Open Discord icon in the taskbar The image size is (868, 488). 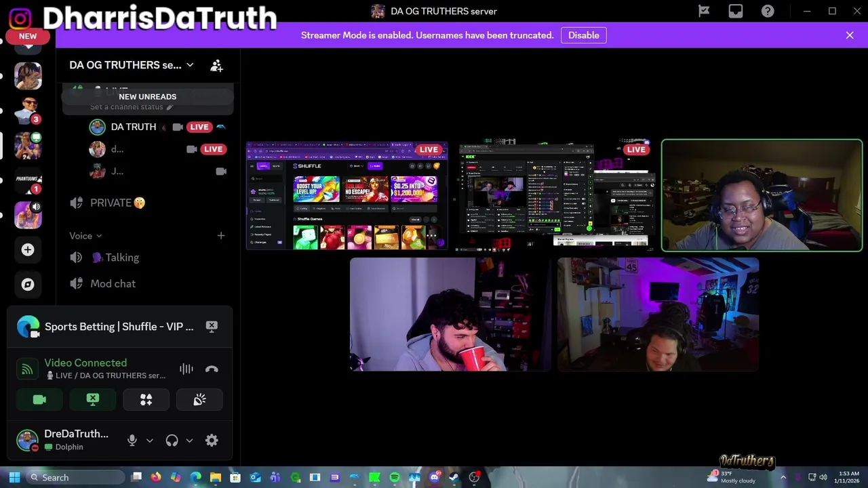pos(435,477)
